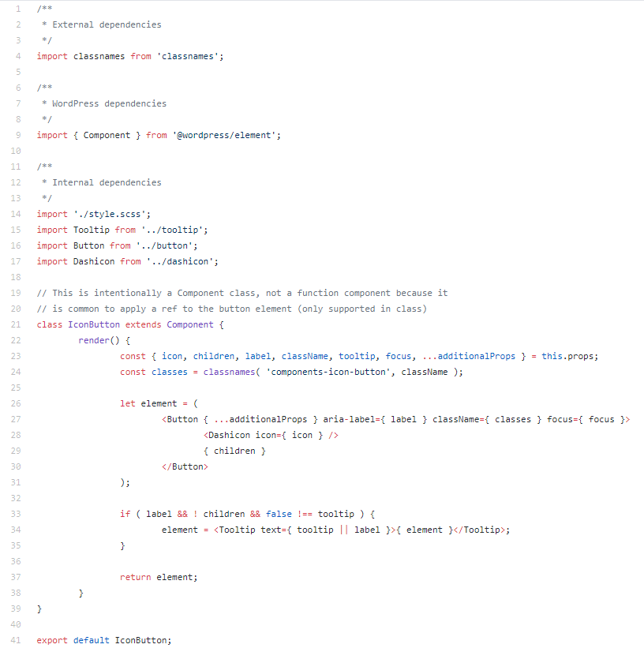Click line number 27 in the gutter
The height and width of the screenshot is (648, 644).
pyautogui.click(x=16, y=419)
